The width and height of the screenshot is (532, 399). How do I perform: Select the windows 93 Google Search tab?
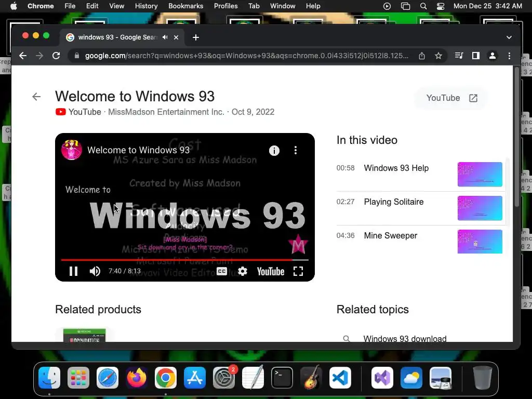pos(117,37)
